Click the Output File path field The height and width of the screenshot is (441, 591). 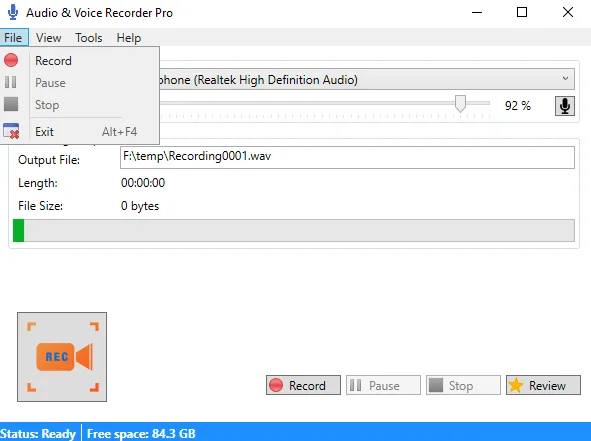click(x=347, y=157)
